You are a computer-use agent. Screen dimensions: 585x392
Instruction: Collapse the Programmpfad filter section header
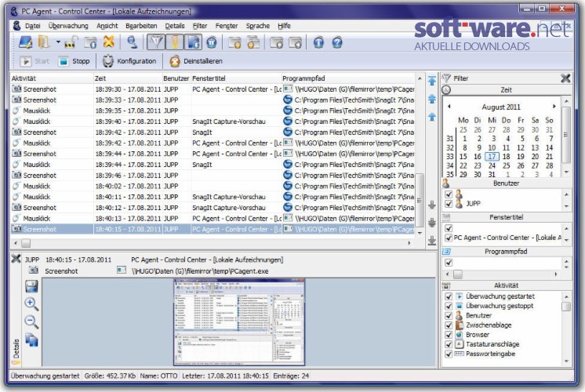507,252
